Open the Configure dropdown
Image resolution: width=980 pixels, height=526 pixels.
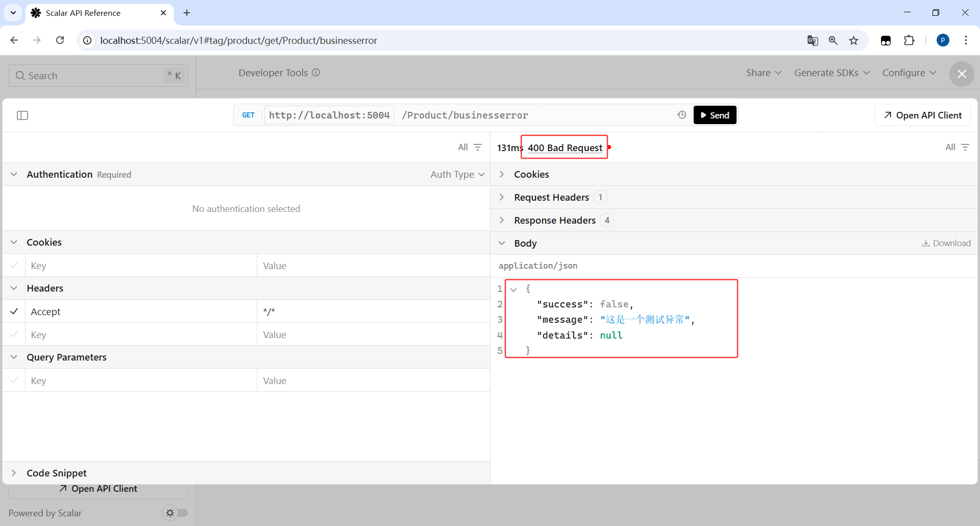coord(909,73)
